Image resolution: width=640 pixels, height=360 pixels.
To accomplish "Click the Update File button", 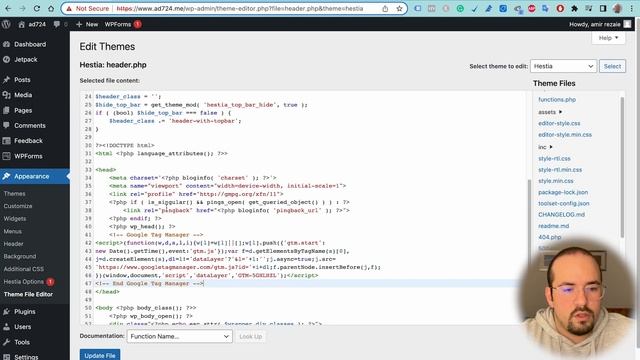I will pyautogui.click(x=100, y=355).
